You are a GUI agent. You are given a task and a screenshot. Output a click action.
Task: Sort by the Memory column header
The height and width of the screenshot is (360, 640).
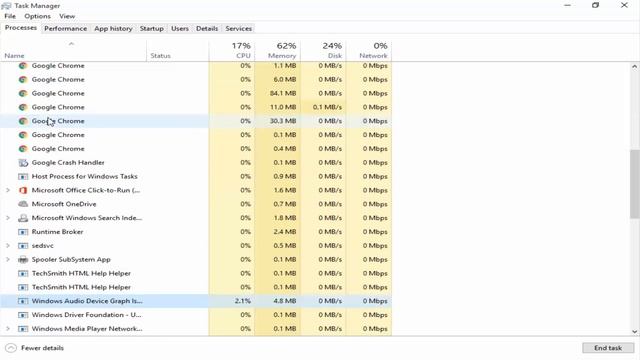tap(277, 51)
